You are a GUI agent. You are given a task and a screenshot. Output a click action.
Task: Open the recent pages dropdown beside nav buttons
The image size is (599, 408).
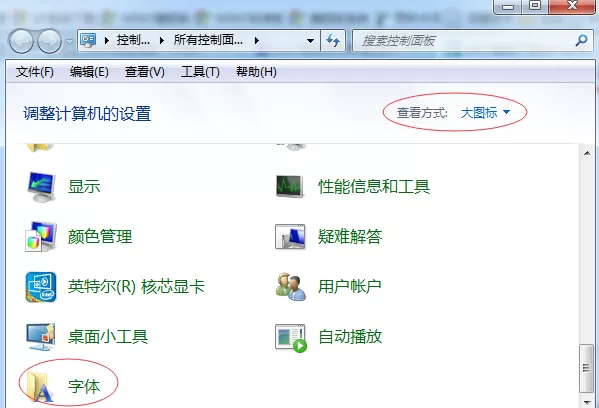[69, 41]
